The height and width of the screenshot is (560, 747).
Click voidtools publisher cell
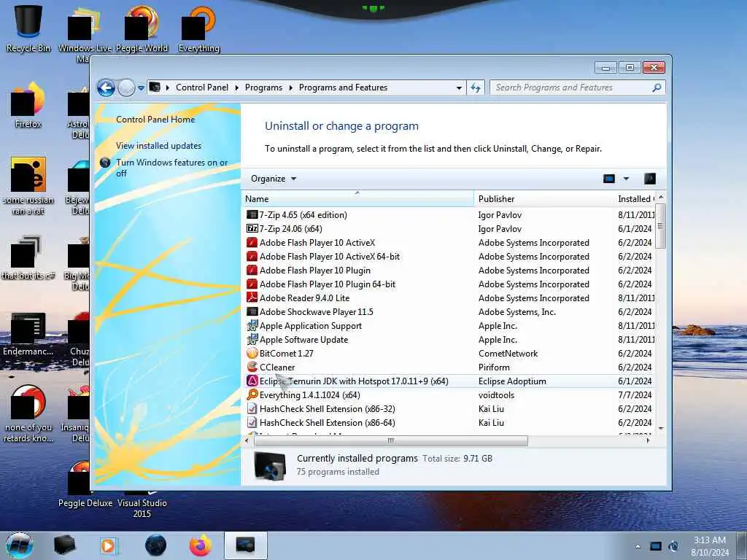coord(496,394)
